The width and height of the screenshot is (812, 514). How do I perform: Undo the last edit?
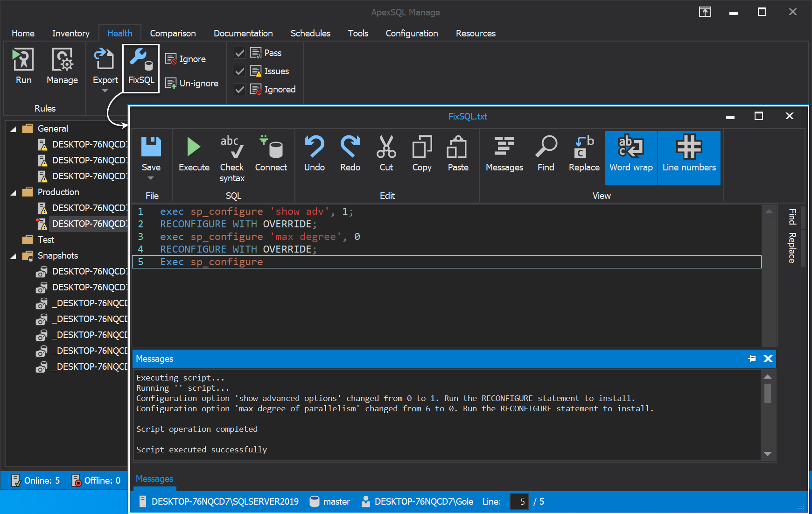click(315, 154)
